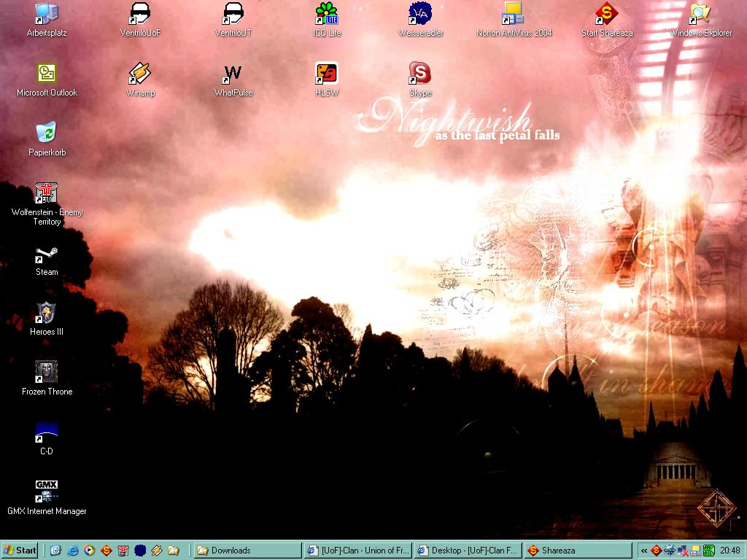
Task: Select the WhatPulse desktop shortcut
Action: click(x=233, y=79)
